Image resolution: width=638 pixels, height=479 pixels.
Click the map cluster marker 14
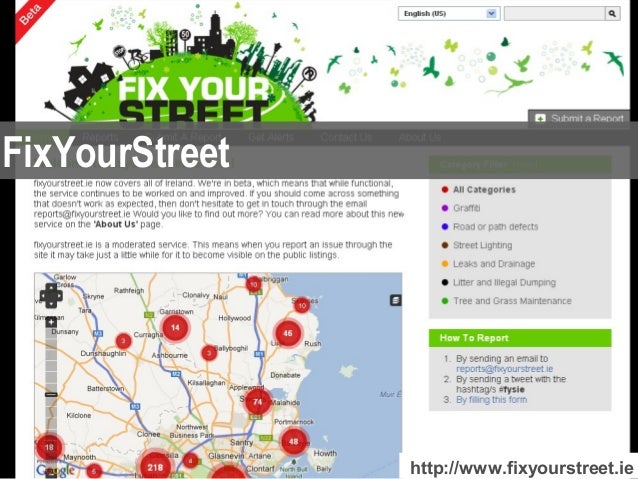click(175, 328)
